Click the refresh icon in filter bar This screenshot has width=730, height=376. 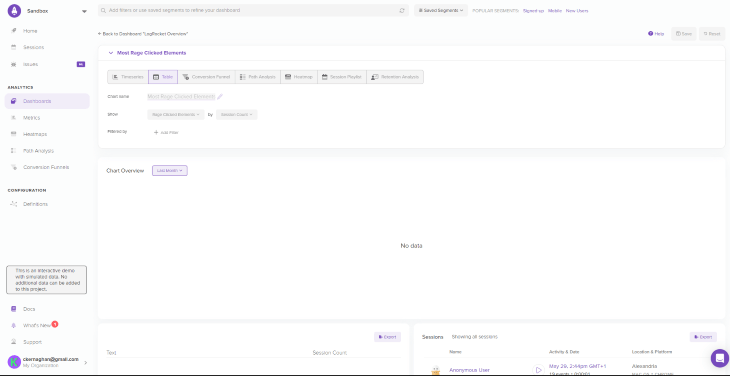pyautogui.click(x=402, y=10)
